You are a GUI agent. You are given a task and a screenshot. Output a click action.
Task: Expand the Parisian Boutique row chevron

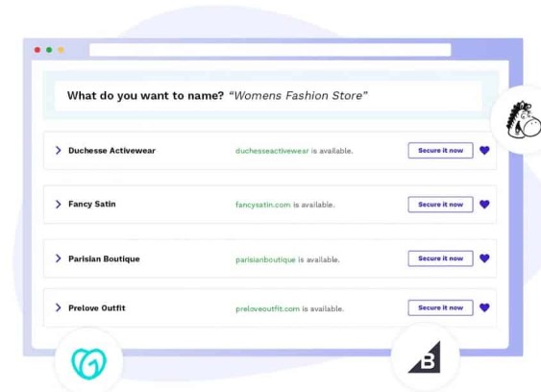59,258
